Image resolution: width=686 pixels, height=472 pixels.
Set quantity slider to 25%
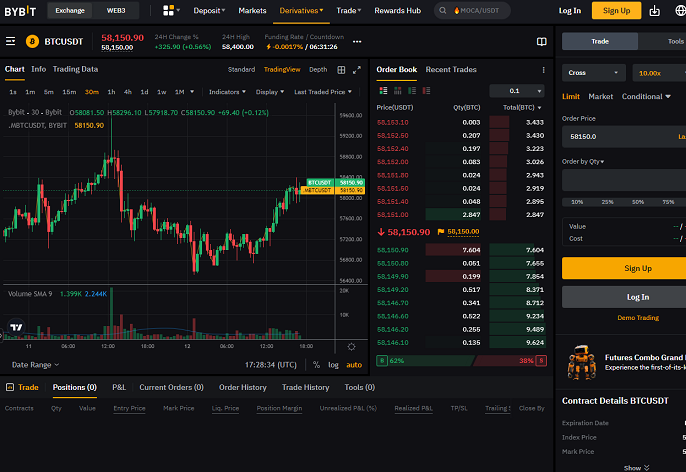607,202
